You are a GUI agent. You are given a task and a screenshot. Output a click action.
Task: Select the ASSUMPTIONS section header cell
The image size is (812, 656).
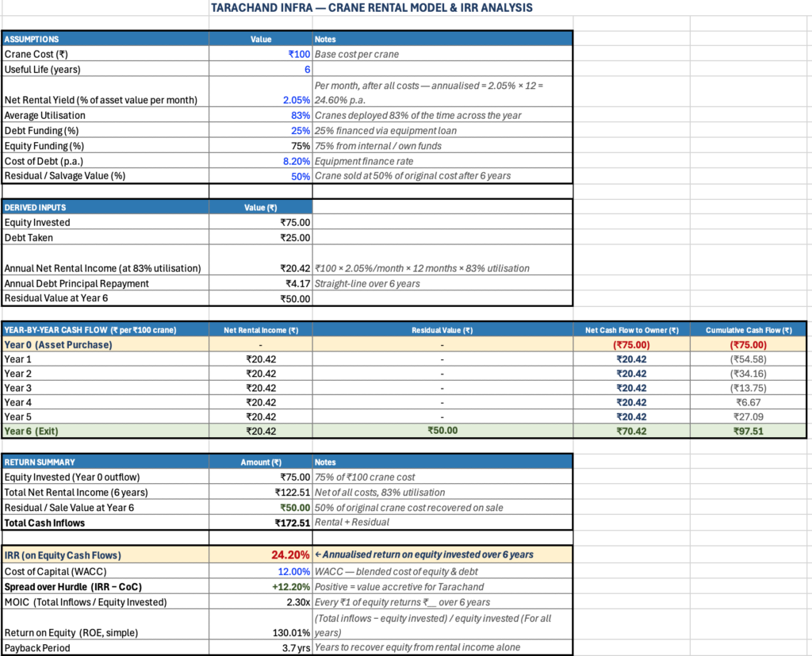pyautogui.click(x=105, y=39)
